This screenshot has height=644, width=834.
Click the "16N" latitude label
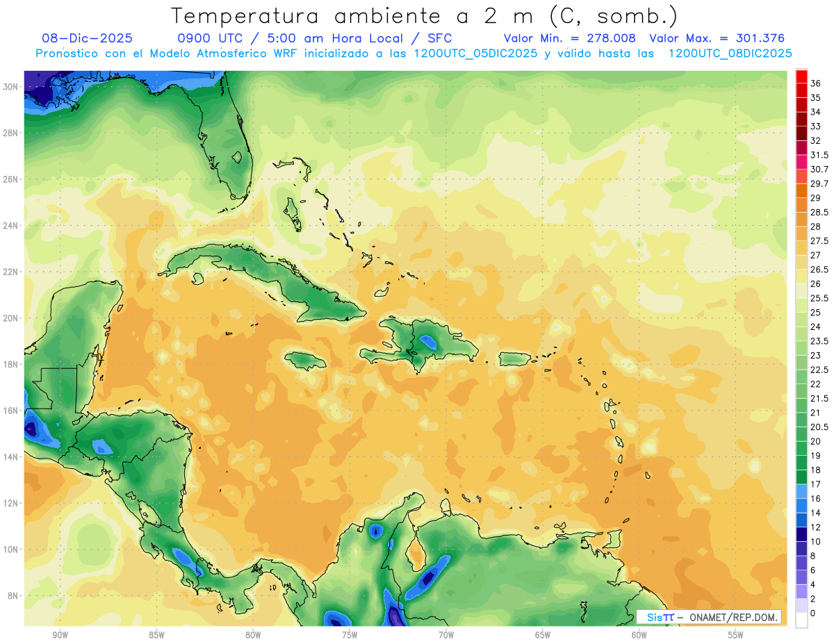pos(11,411)
